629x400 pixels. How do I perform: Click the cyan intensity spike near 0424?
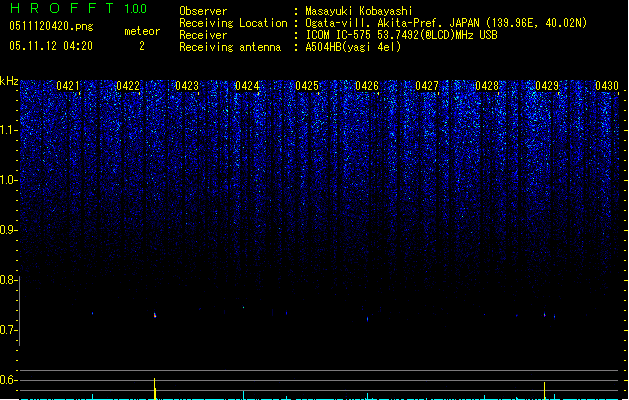243,395
